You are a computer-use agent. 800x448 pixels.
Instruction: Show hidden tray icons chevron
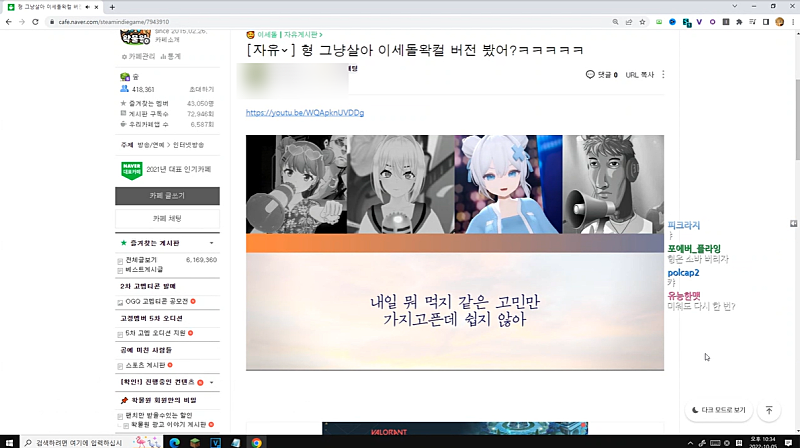click(x=690, y=443)
